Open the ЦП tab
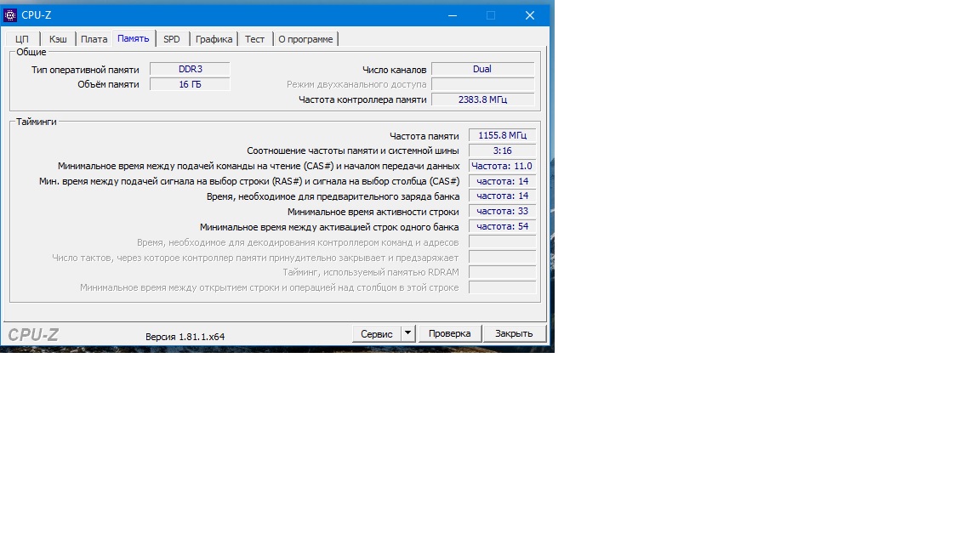 coord(22,39)
